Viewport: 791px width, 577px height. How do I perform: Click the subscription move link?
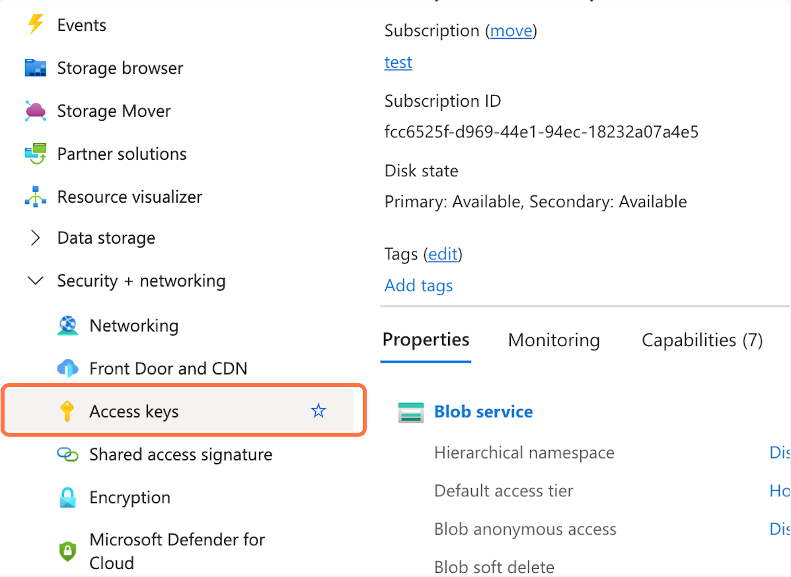click(x=511, y=31)
